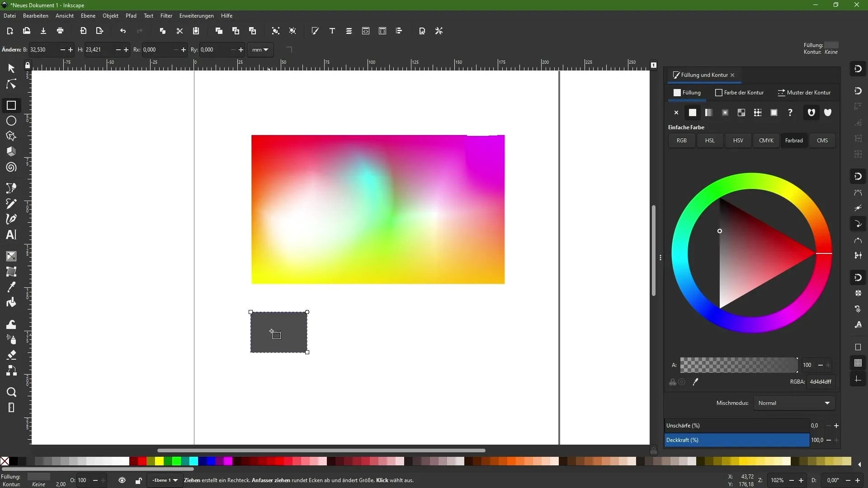The width and height of the screenshot is (868, 488).
Task: Open the Ebene 1 layer dropdown
Action: click(x=165, y=480)
